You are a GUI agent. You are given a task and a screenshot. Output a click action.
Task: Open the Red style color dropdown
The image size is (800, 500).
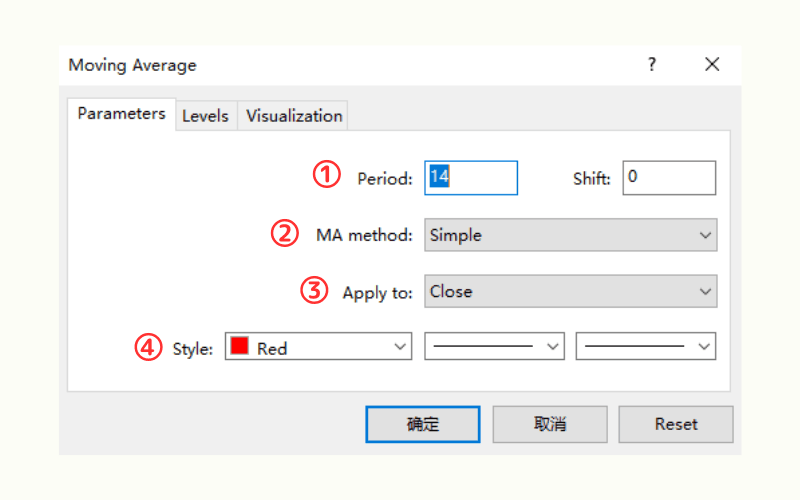click(318, 347)
